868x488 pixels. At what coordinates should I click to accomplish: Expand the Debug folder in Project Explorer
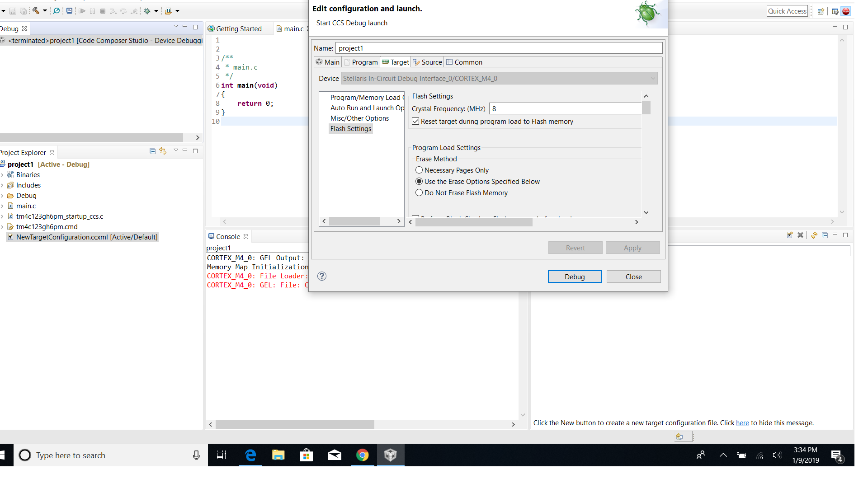coord(2,196)
